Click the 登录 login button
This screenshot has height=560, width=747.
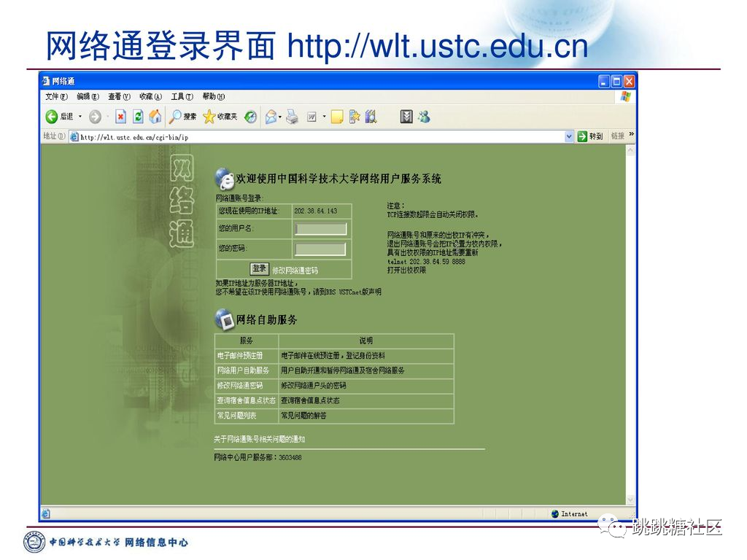coord(260,268)
